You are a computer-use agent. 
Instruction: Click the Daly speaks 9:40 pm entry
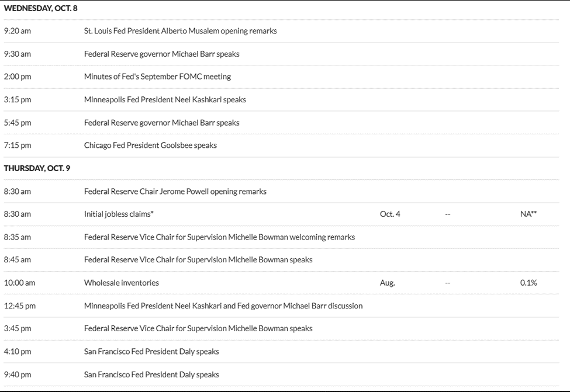pyautogui.click(x=152, y=374)
